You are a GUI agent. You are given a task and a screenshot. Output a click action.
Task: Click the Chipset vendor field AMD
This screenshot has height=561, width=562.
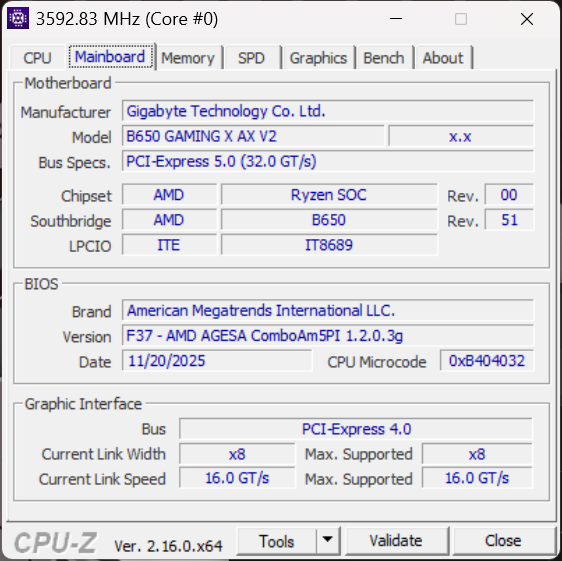[169, 195]
